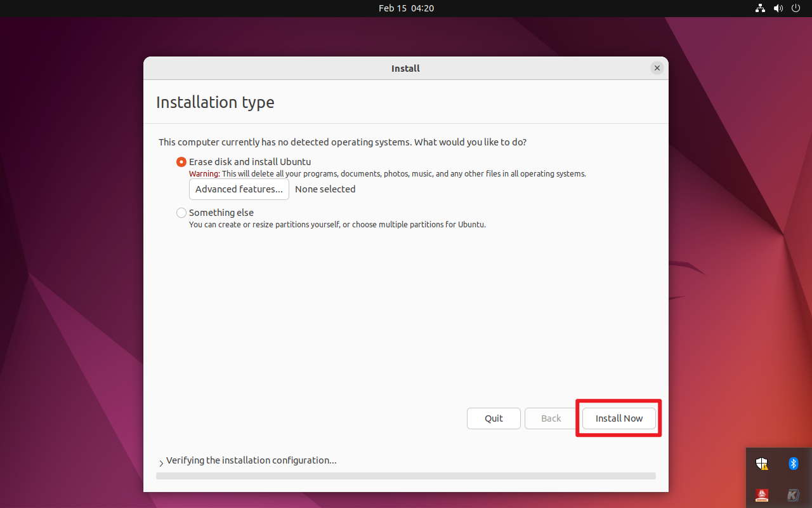Click the Installation type heading
812x508 pixels.
tap(215, 102)
